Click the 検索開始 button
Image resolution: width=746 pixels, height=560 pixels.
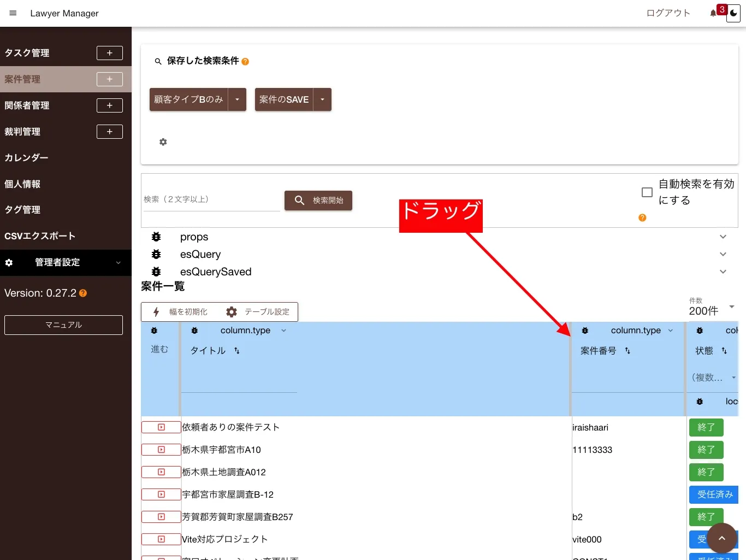pyautogui.click(x=318, y=201)
